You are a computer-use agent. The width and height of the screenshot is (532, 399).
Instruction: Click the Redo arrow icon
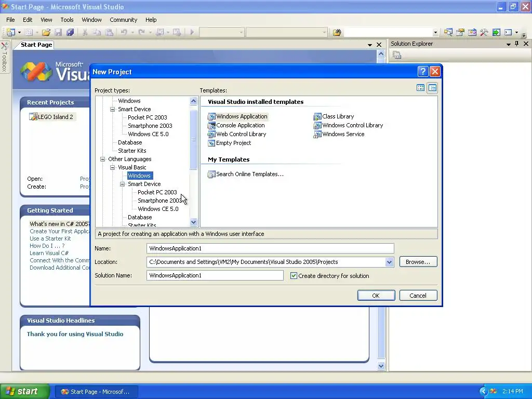coord(141,32)
